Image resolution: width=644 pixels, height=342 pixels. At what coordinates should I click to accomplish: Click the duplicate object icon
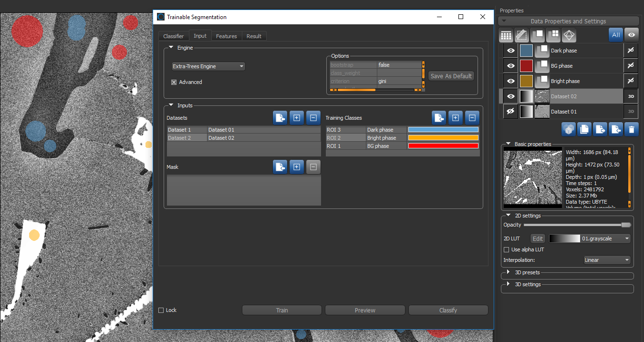coord(585,129)
